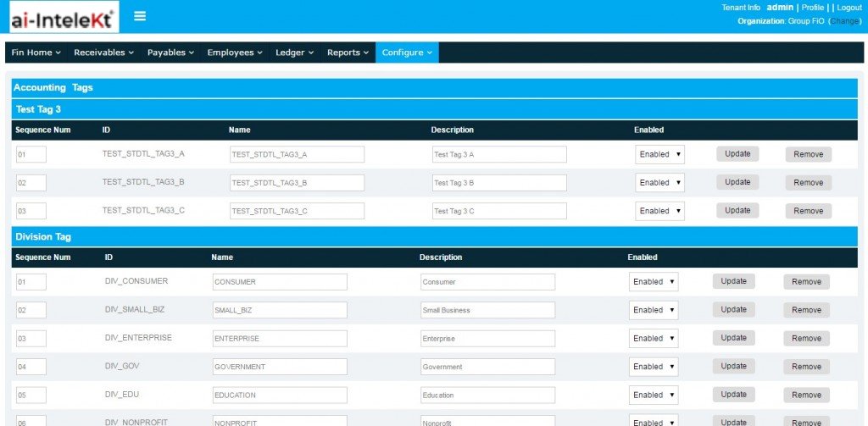Open the Employees menu
868x426 pixels.
235,53
